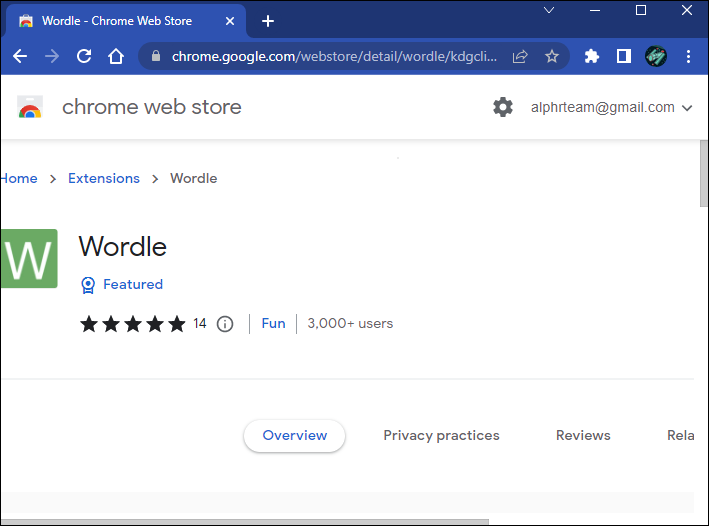709x526 pixels.
Task: Click the five-star rating
Action: 133,324
